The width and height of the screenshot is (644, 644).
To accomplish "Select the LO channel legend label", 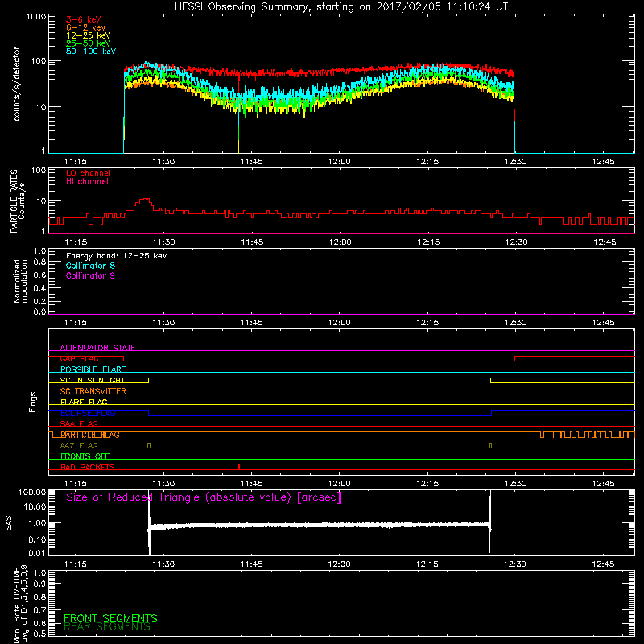I will point(89,174).
